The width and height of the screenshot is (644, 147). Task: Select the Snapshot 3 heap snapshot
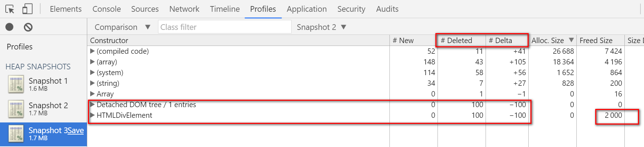[x=43, y=134]
